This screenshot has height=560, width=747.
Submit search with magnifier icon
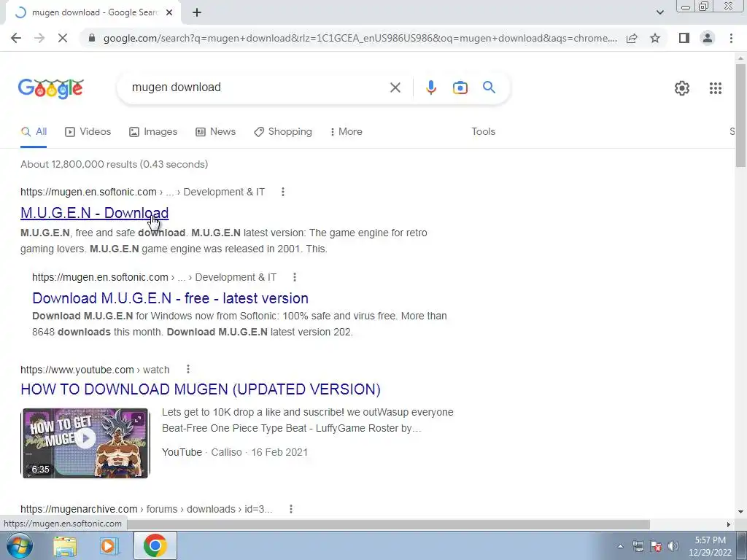pos(489,87)
